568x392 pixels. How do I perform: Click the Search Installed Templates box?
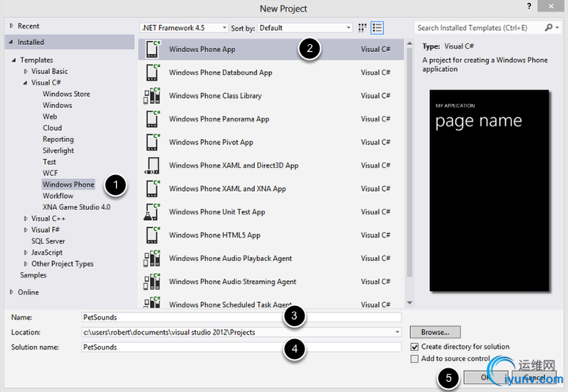click(x=479, y=28)
